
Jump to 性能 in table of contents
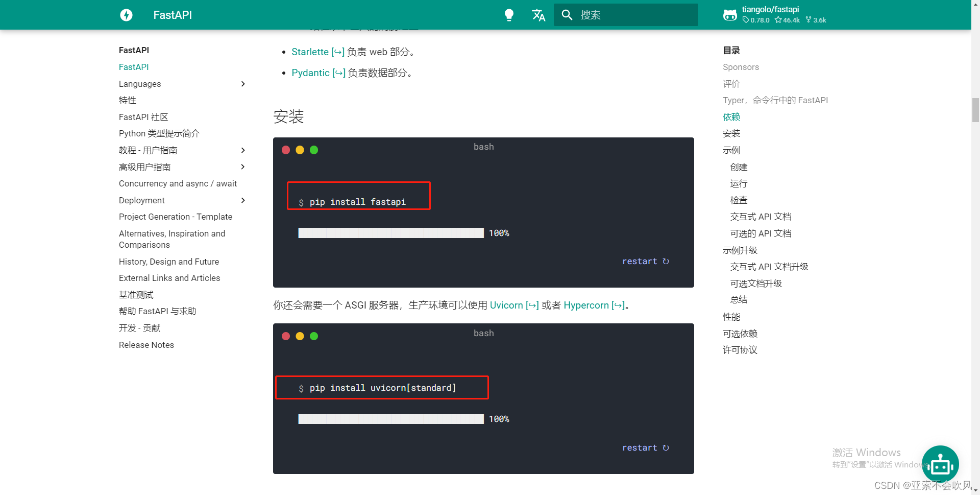731,317
